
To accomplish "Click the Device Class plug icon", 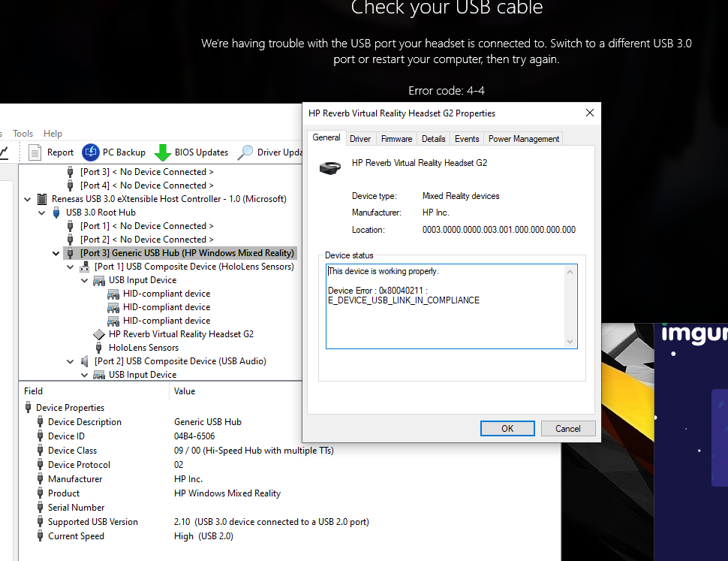I will [41, 451].
